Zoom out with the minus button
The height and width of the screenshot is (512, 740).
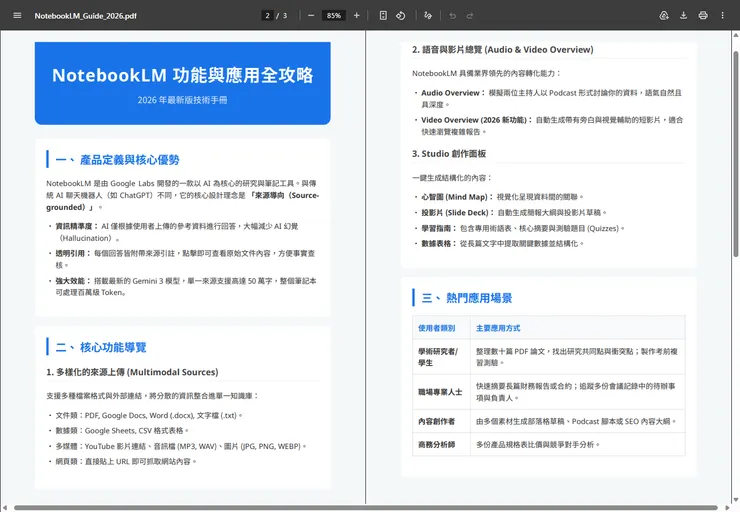311,16
